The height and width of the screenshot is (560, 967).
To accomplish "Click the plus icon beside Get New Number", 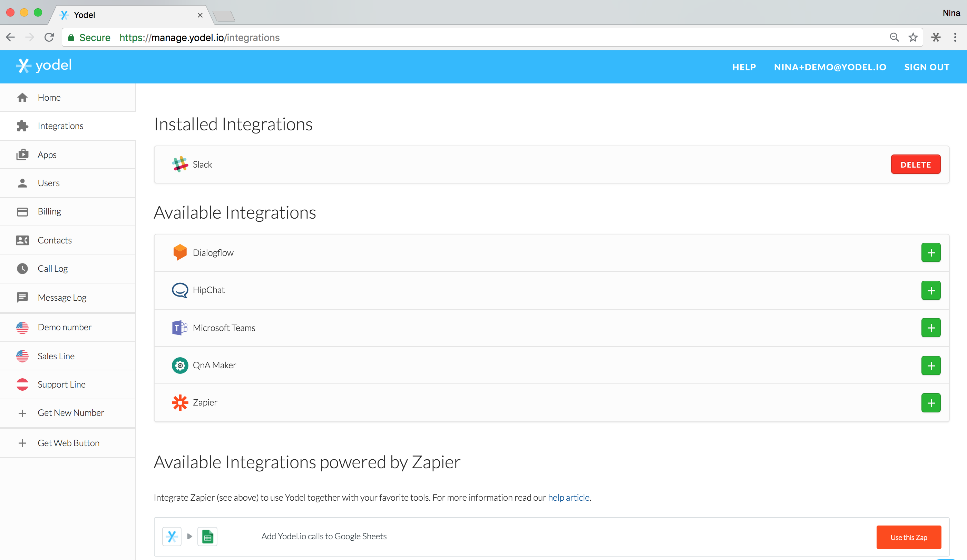I will point(22,413).
